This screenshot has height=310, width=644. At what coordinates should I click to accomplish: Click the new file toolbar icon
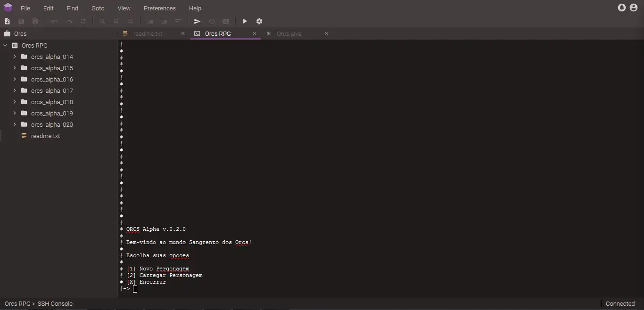pyautogui.click(x=7, y=21)
